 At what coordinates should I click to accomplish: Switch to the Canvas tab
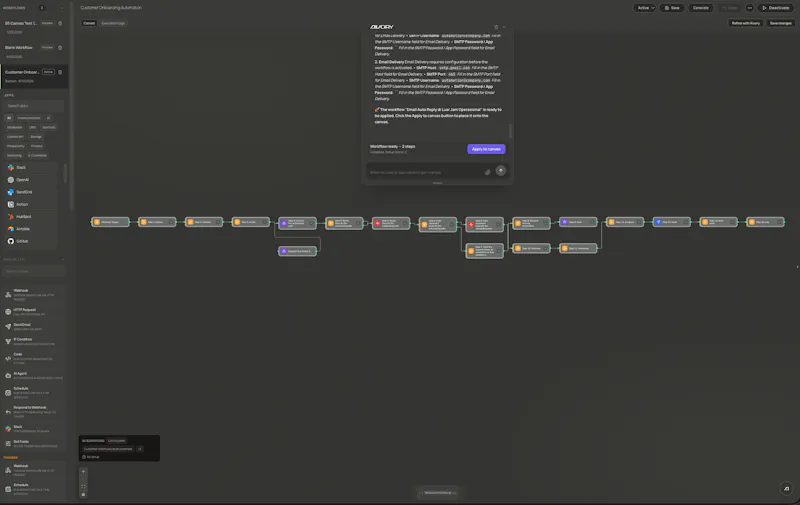point(89,23)
